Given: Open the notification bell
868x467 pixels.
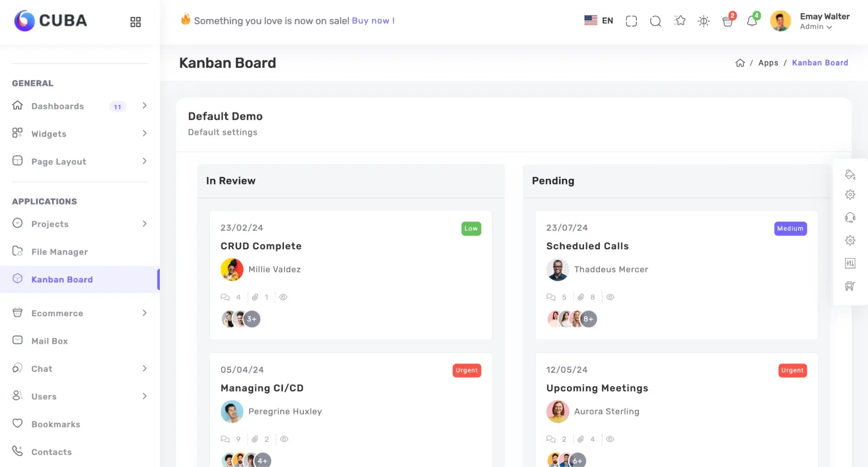Looking at the screenshot, I should point(752,21).
